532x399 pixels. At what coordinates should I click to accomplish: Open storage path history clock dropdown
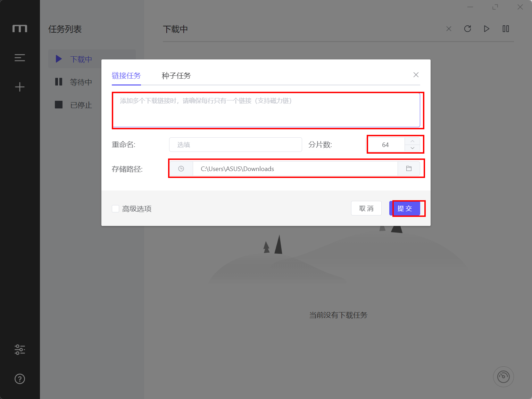(x=181, y=169)
